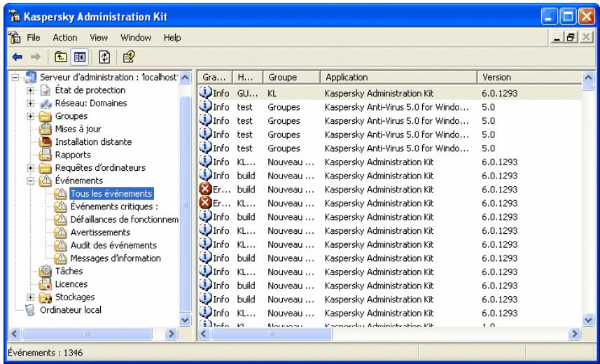Sort by the H... column header
The image size is (600, 364).
click(x=248, y=77)
